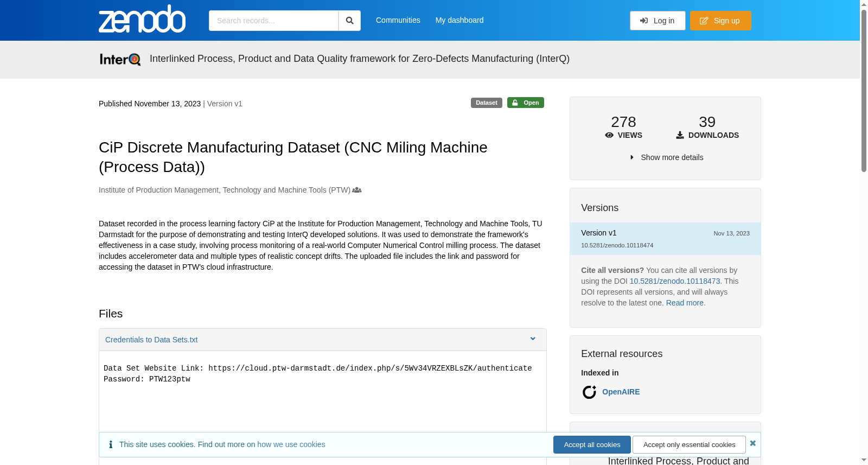This screenshot has height=465, width=868.
Task: Click the Sign up button
Action: 720,21
